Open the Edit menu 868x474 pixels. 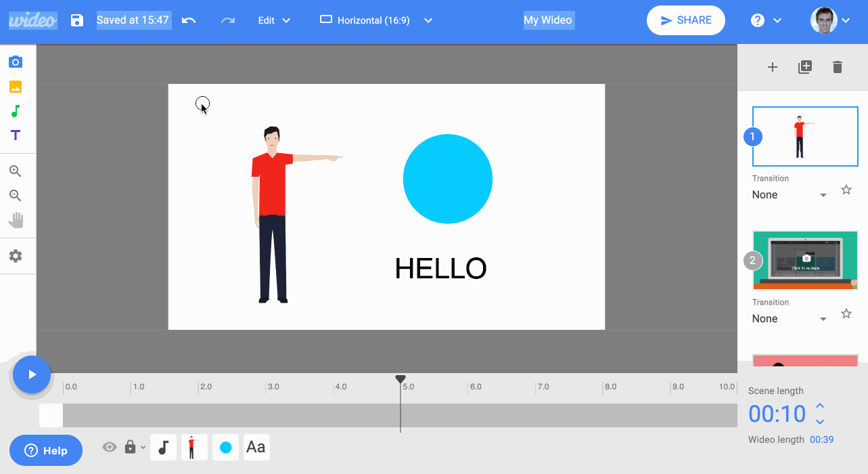click(274, 20)
